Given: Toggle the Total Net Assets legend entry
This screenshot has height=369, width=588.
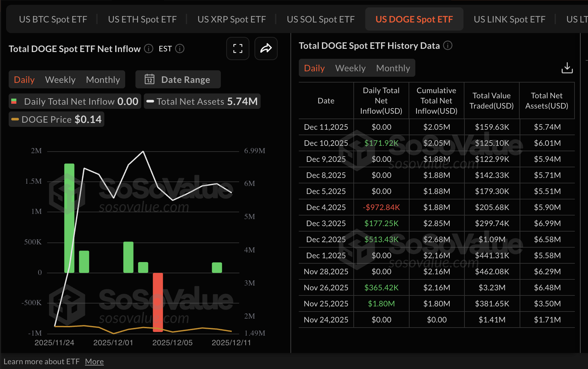Looking at the screenshot, I should 202,101.
